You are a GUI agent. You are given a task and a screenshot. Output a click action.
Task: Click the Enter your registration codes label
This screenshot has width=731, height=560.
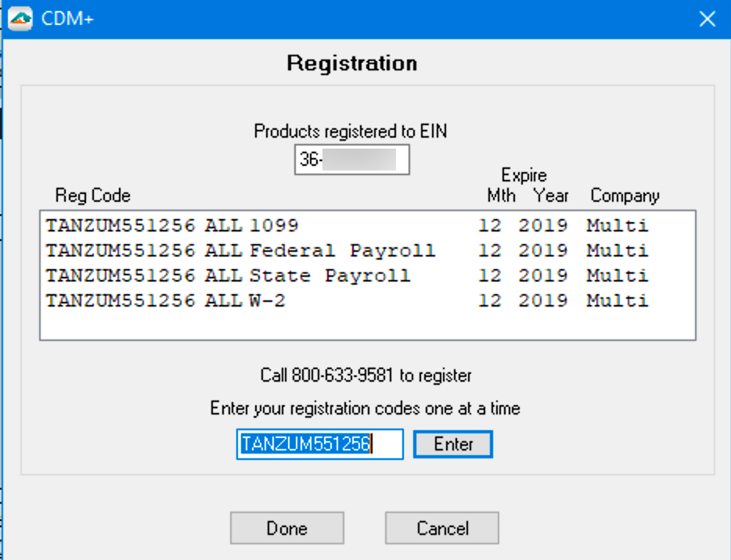[x=365, y=408]
